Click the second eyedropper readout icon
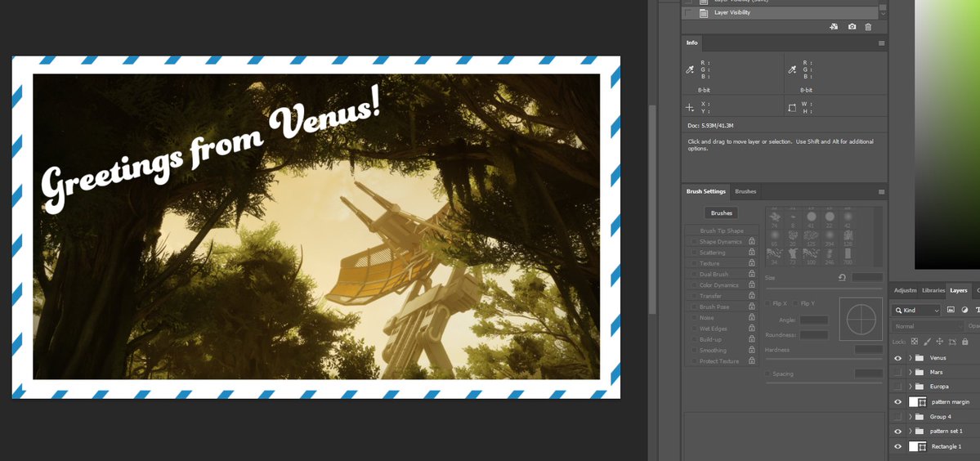This screenshot has height=461, width=980. tap(793, 70)
